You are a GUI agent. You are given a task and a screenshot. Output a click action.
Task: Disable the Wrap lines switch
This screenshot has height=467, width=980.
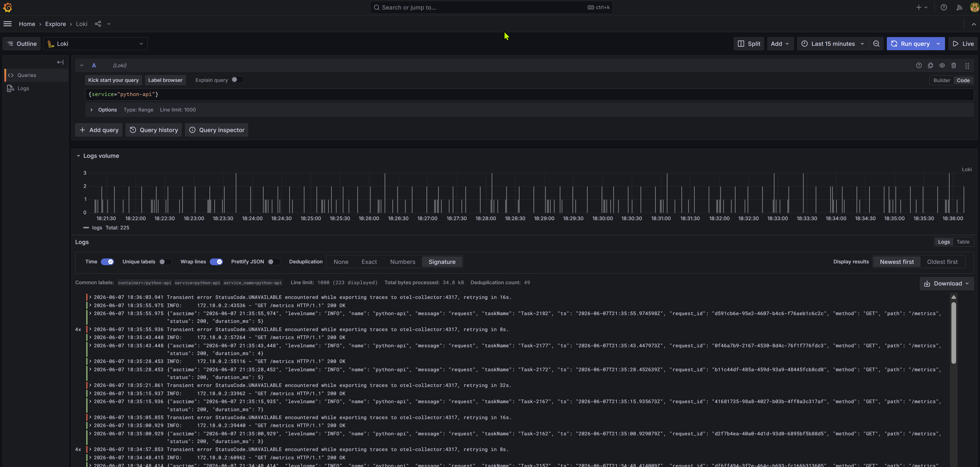[216, 262]
